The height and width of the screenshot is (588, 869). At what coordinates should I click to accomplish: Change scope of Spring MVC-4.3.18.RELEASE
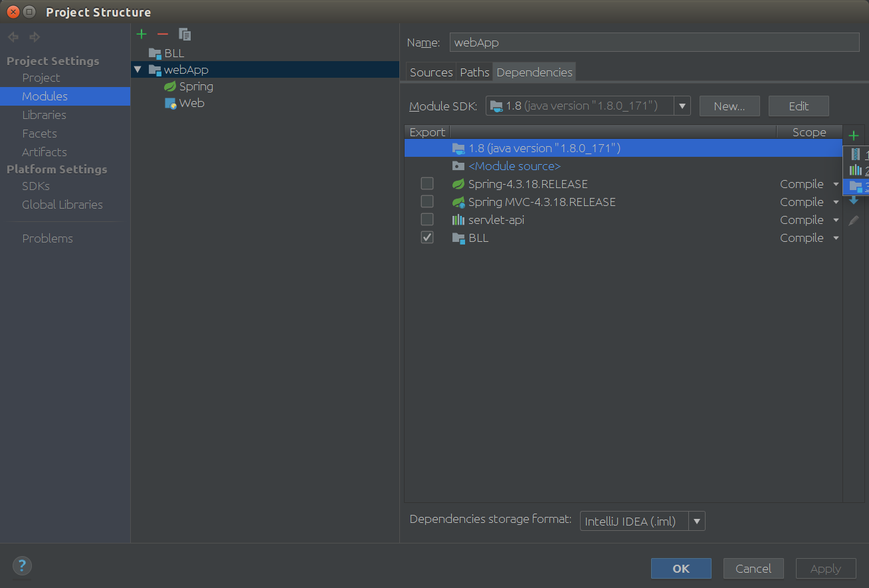click(x=809, y=202)
